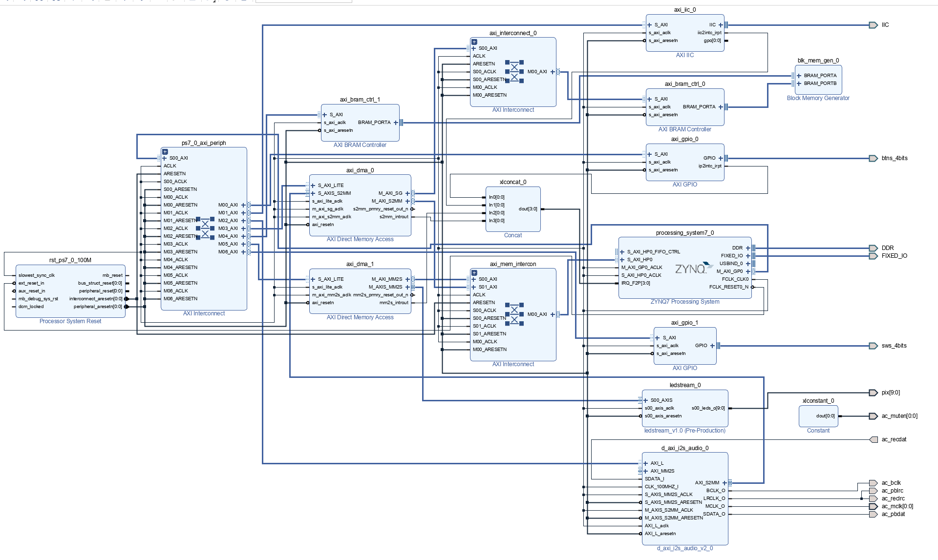Expand M_AXI_GP0 interface pin on processing_system7_0
Screen dimensions: 938x560
click(748, 271)
